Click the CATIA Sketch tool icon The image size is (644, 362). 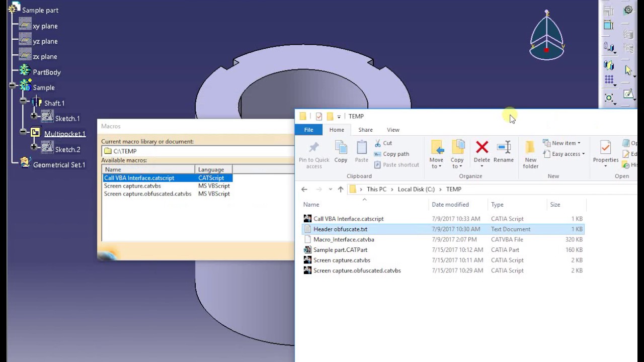tap(628, 94)
